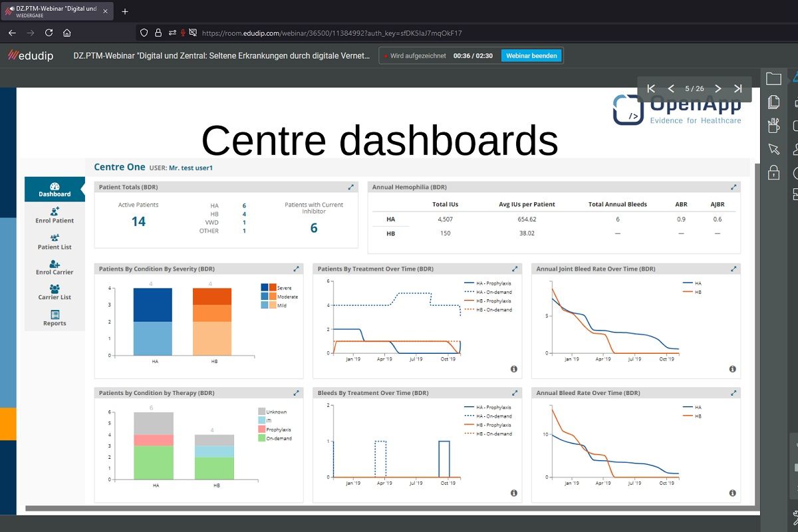
Task: Open Dashboard in Centre One sidebar
Action: 55,190
